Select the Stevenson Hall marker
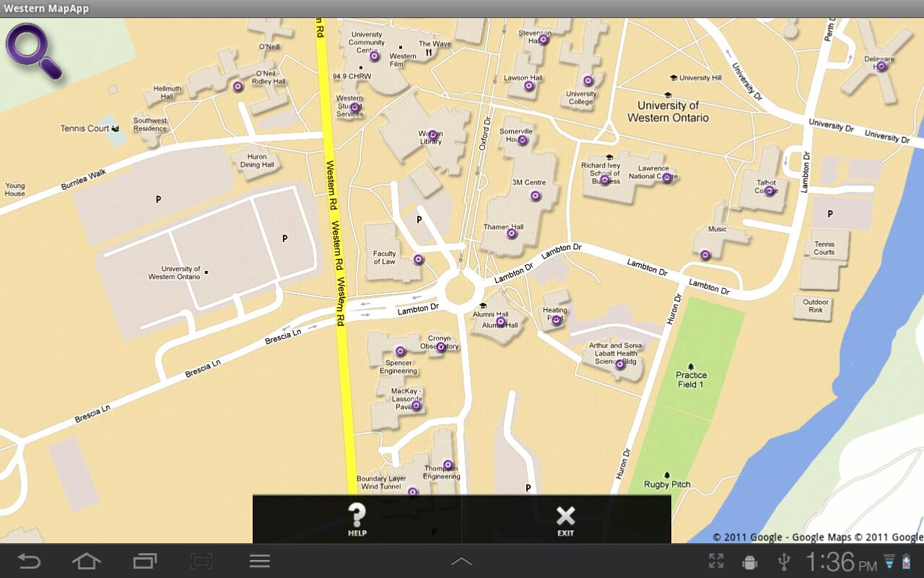Viewport: 924px width, 578px height. pyautogui.click(x=543, y=40)
